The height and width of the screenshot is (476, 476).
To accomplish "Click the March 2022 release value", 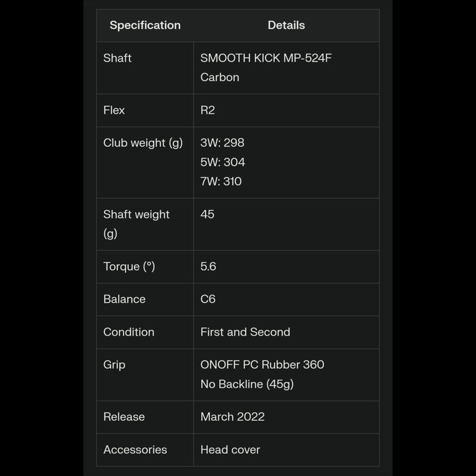I will click(232, 417).
